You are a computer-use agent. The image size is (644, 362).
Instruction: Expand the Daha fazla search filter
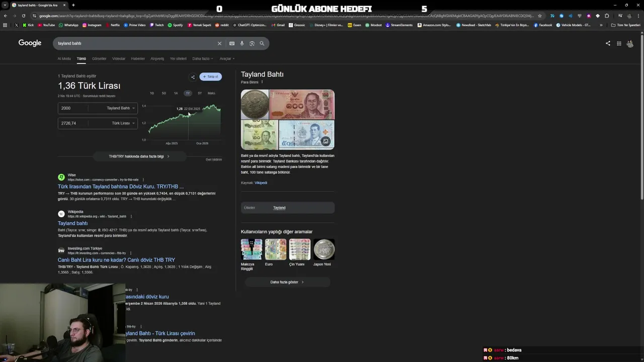[x=202, y=59]
